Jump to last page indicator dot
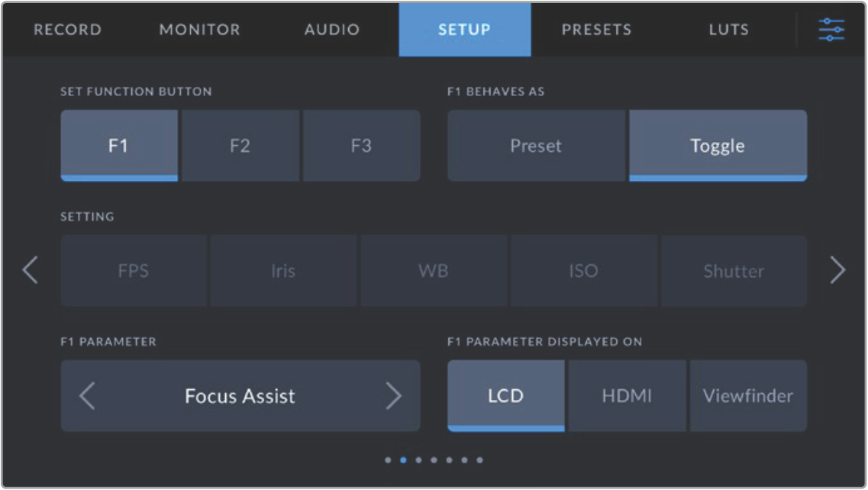Screen dimensions: 868x490 tap(479, 460)
